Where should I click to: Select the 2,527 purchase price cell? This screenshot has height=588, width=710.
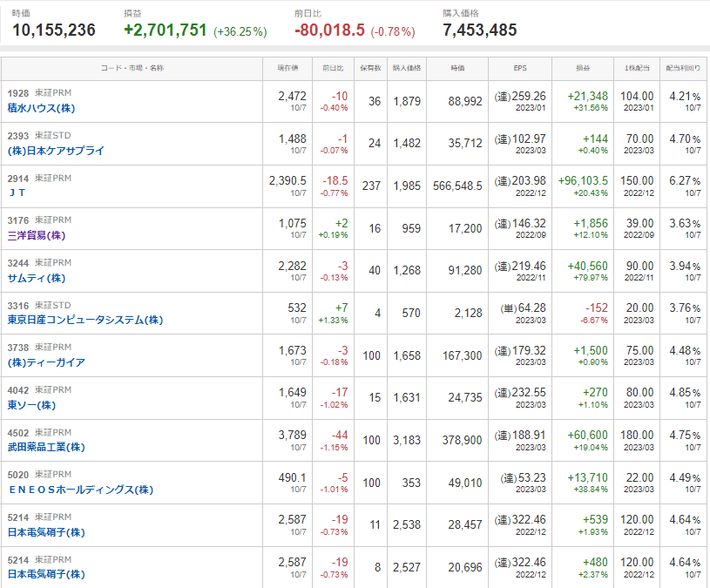407,568
